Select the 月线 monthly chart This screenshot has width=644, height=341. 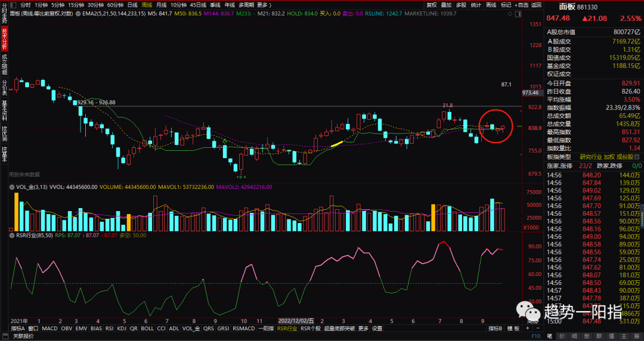click(x=162, y=5)
